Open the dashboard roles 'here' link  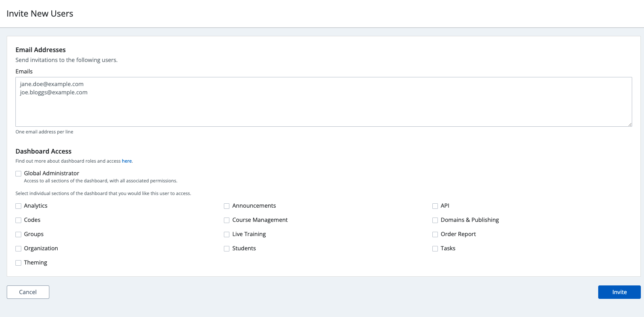click(127, 161)
